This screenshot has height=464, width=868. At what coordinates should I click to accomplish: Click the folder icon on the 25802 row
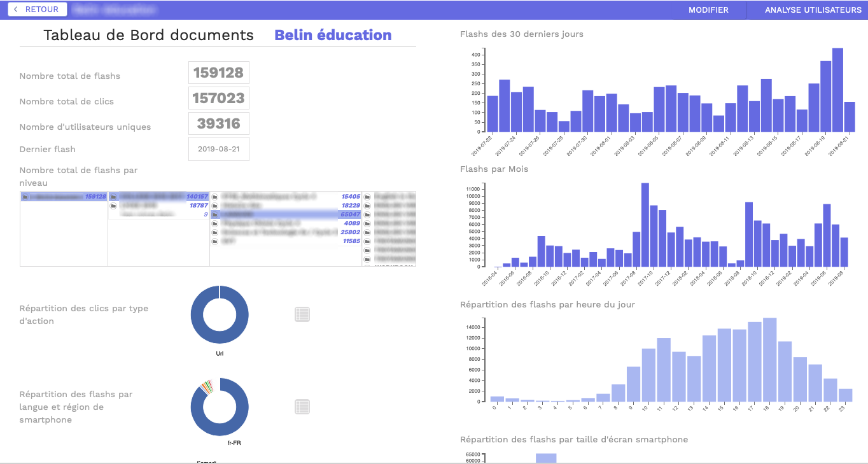point(215,232)
